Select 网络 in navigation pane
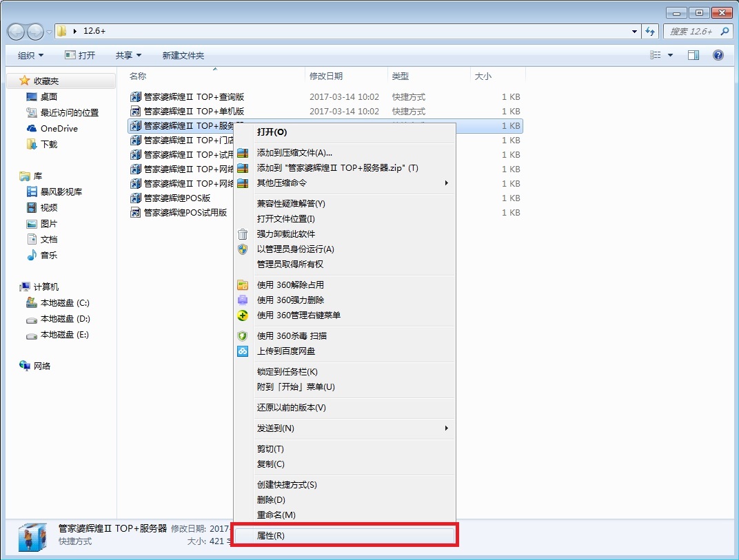This screenshot has width=739, height=560. [34, 366]
